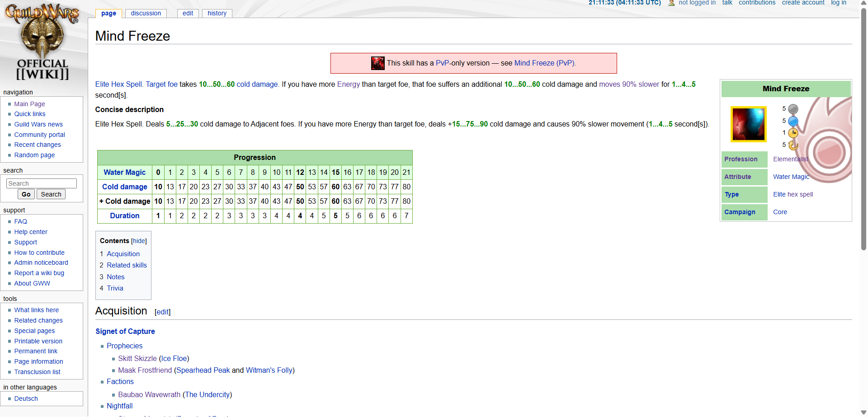This screenshot has width=868, height=417.
Task: Click What links here
Action: click(36, 310)
